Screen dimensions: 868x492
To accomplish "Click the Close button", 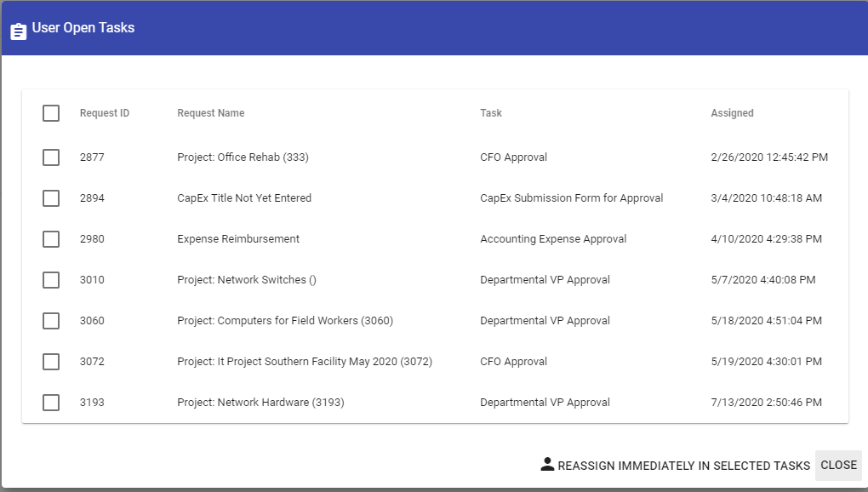I will tap(838, 465).
